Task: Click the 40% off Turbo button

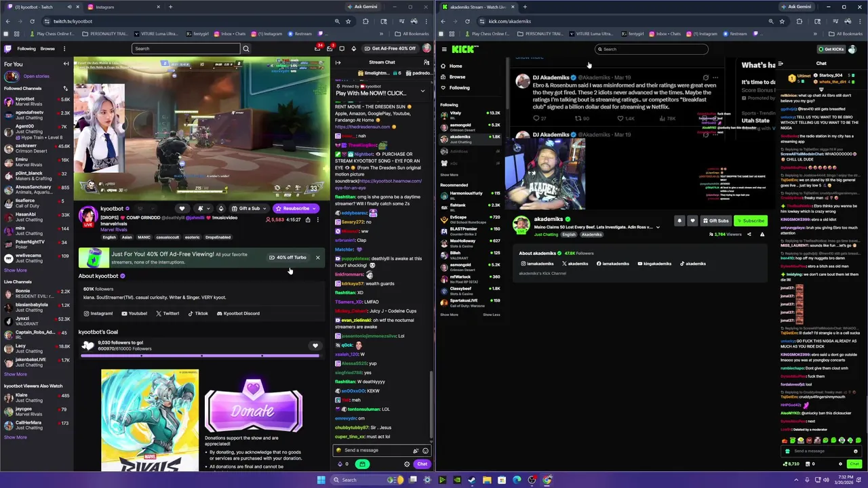Action: coord(288,258)
